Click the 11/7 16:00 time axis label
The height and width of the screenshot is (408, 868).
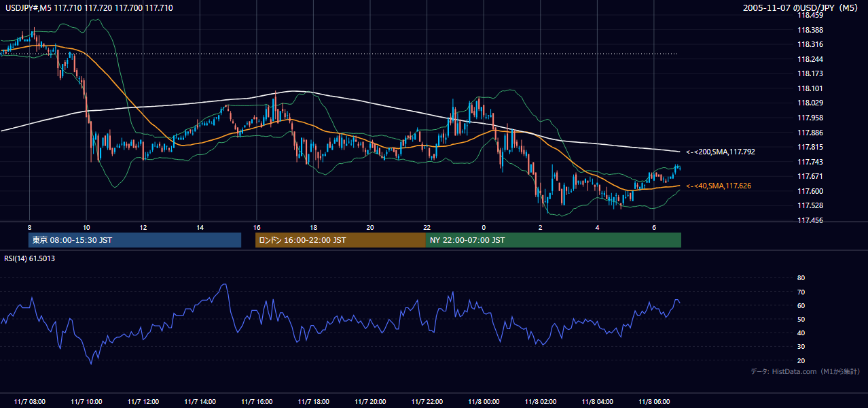[x=257, y=402]
